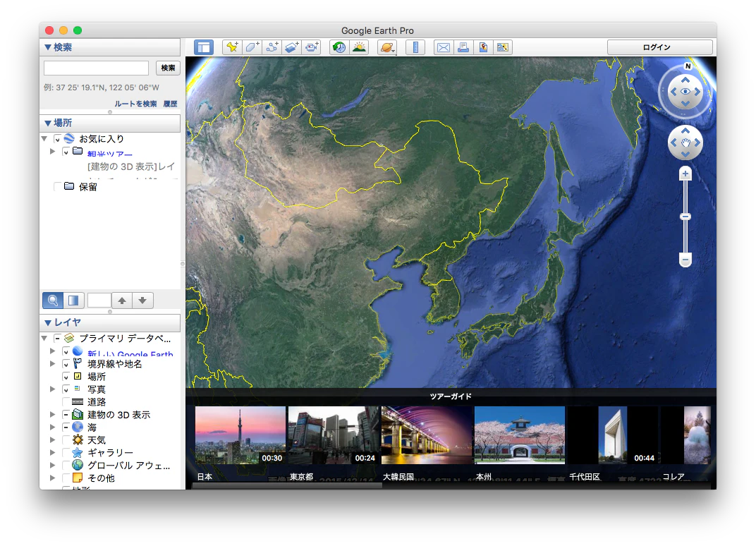Enable the 天気 layer checkbox
Image resolution: width=756 pixels, height=546 pixels.
[66, 440]
